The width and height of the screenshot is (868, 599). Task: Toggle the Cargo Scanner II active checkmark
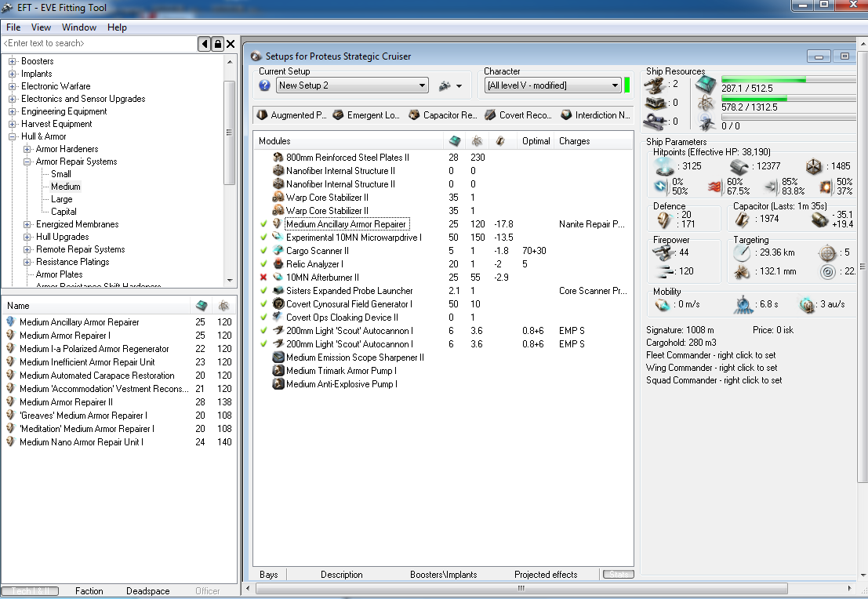(263, 250)
